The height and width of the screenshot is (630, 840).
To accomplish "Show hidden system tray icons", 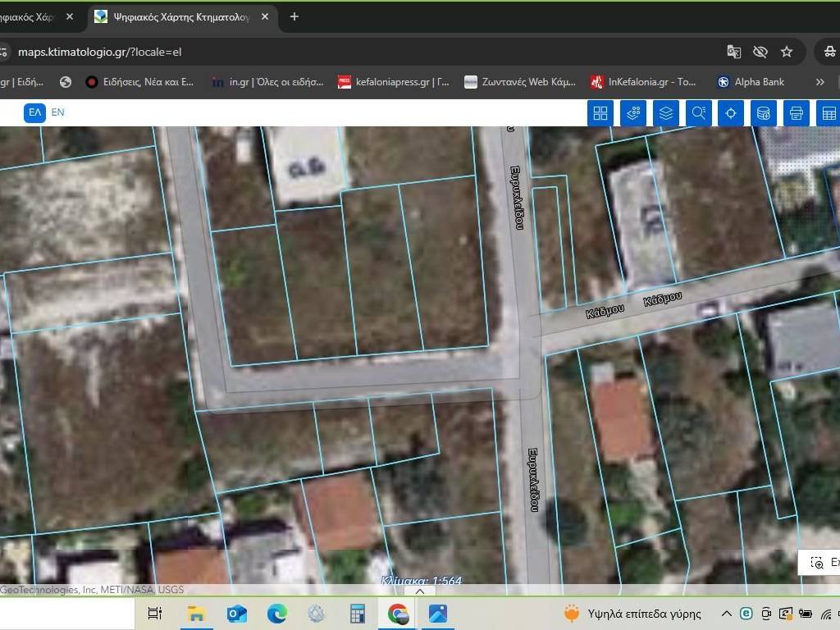I will pos(726,614).
